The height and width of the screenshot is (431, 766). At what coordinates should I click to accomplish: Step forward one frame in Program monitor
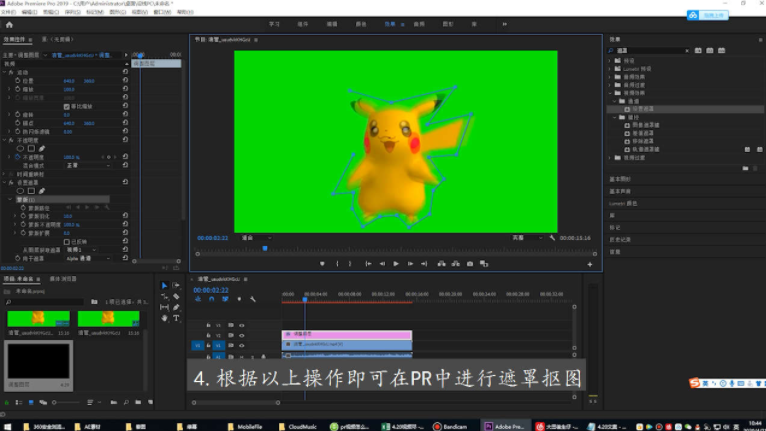click(410, 264)
